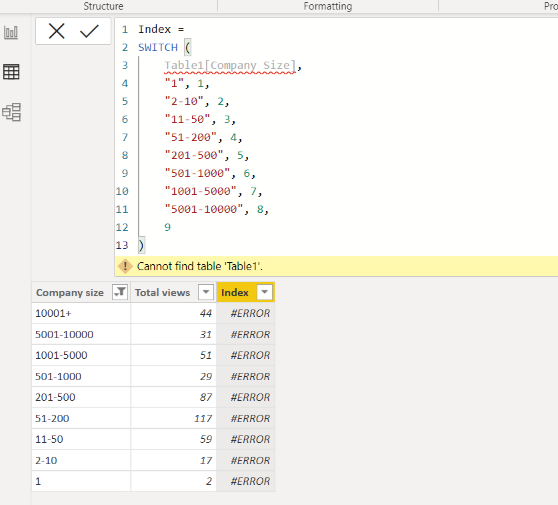
Task: Click the "1001-5000" string in the formula
Action: click(201, 191)
